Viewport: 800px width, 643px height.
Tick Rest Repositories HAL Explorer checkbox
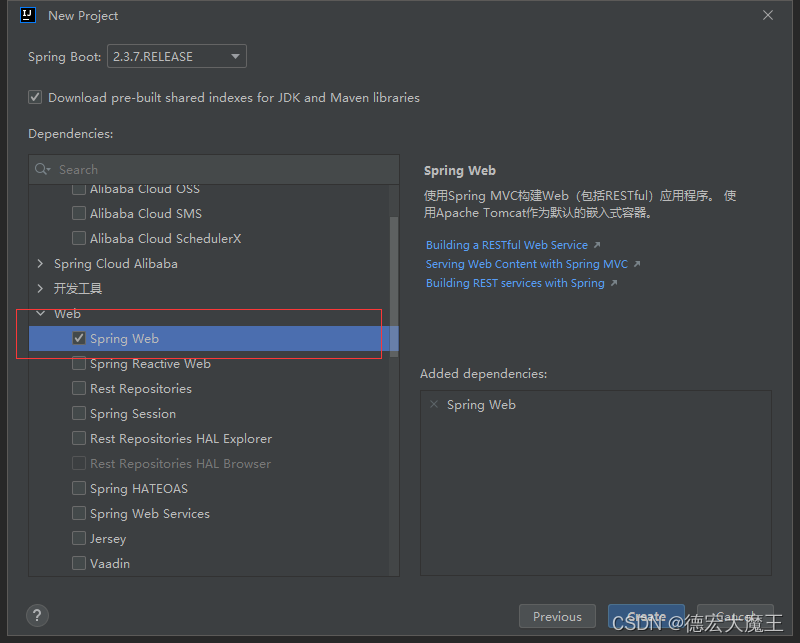(79, 438)
